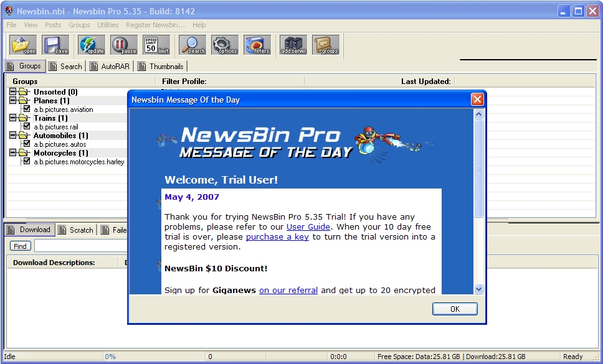
Task: Click message scrollbar up arrow
Action: 478,114
